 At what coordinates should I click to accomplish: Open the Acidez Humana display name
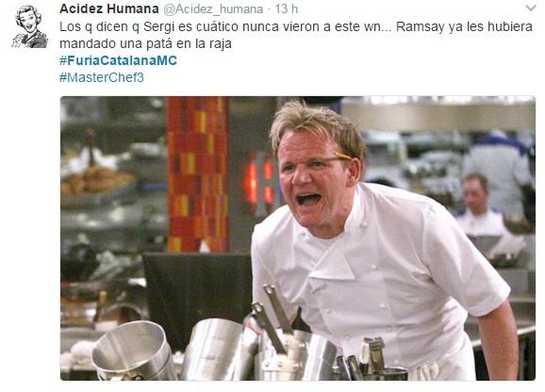[109, 8]
